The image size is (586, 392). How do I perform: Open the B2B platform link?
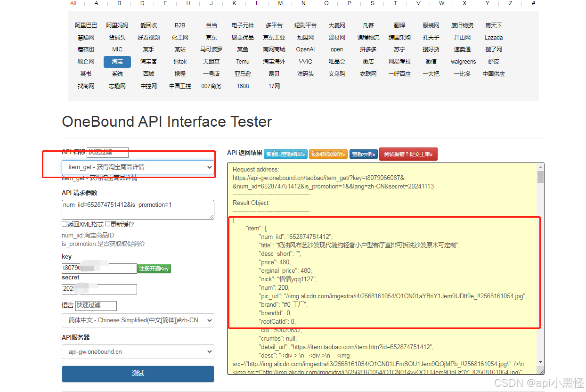tap(180, 25)
